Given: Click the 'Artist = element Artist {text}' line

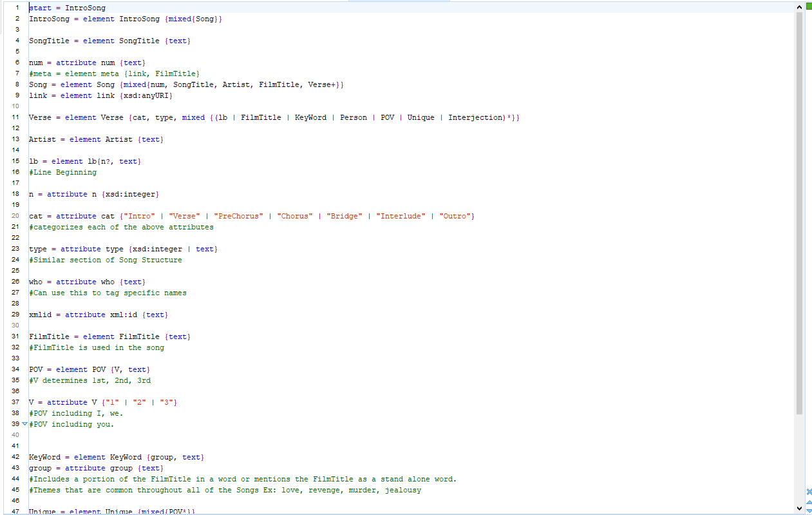Looking at the screenshot, I should click(97, 139).
